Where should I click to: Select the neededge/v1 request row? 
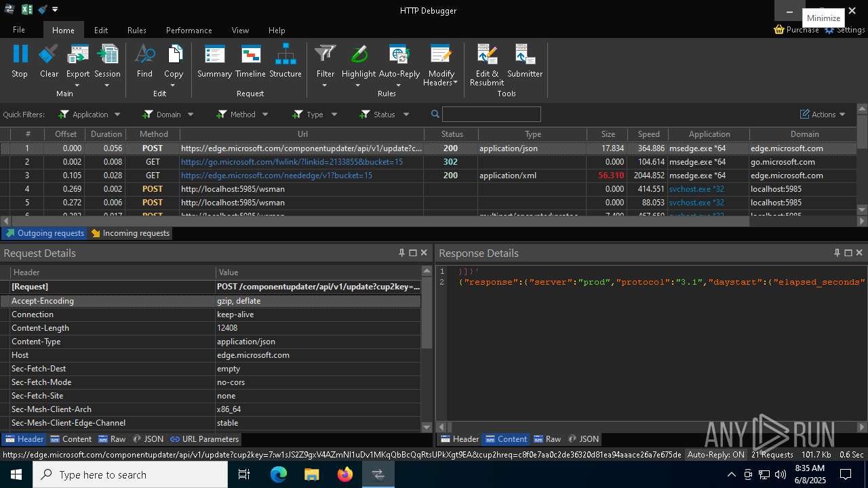click(429, 176)
